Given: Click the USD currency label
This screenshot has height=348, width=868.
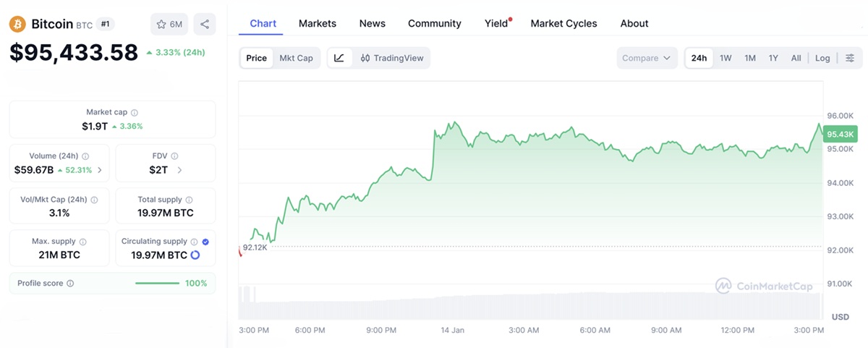Looking at the screenshot, I should tap(841, 317).
